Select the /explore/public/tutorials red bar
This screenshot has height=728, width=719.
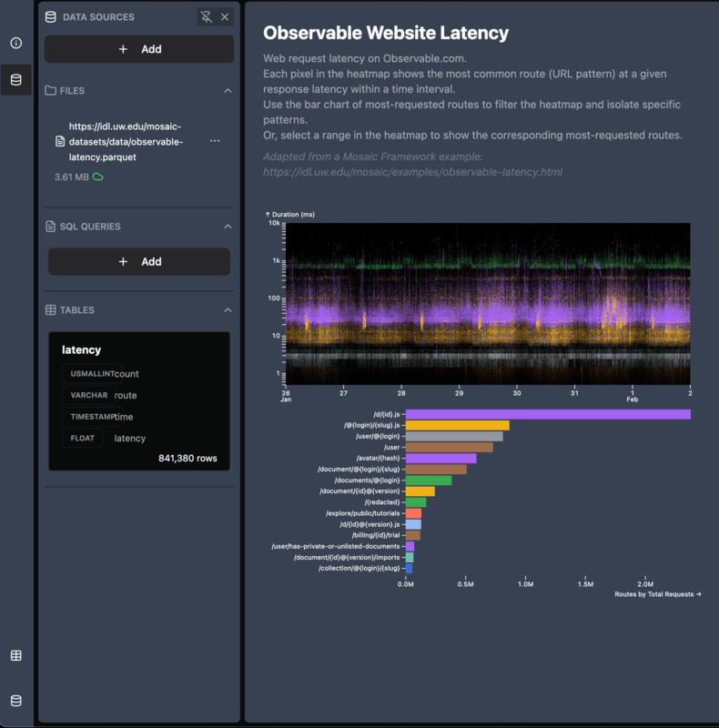[x=414, y=513]
